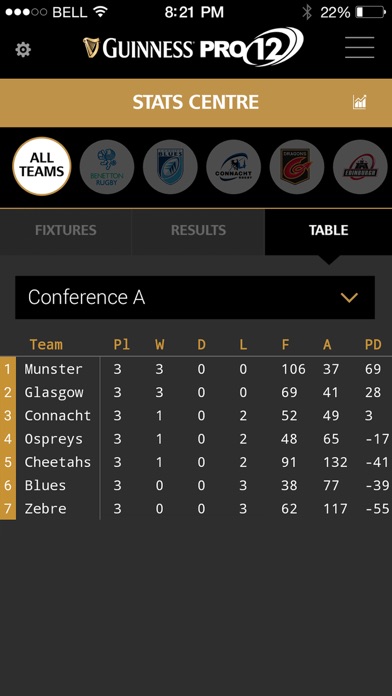Tap the stats chart icon
This screenshot has height=696, width=392.
[x=360, y=102]
